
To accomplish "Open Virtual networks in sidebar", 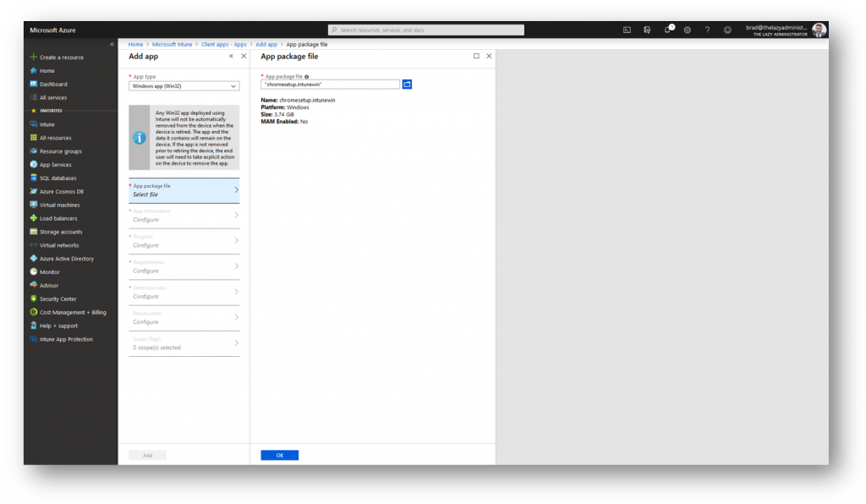I will tap(54, 245).
